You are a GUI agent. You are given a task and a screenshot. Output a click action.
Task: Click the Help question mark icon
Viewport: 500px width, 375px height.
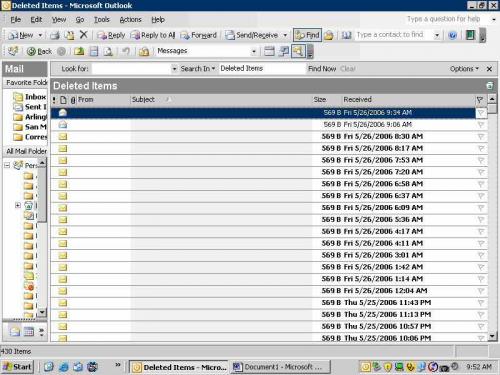tap(452, 35)
